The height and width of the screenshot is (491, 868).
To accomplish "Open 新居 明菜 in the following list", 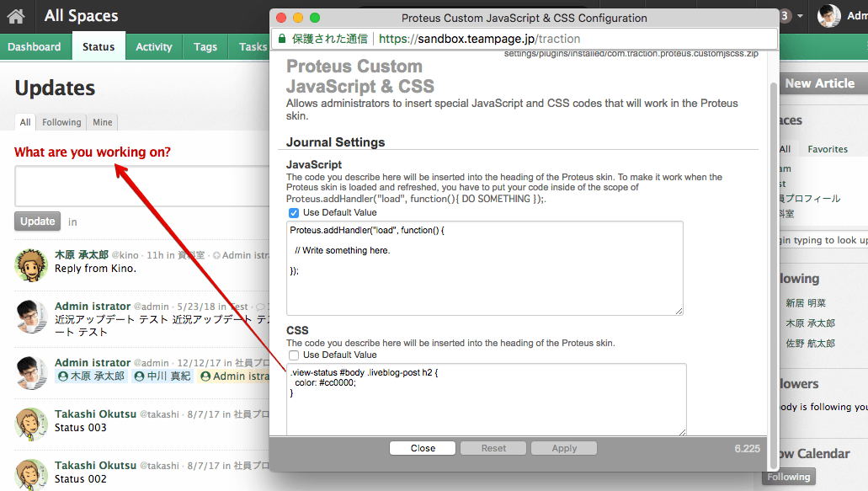I will (x=806, y=303).
